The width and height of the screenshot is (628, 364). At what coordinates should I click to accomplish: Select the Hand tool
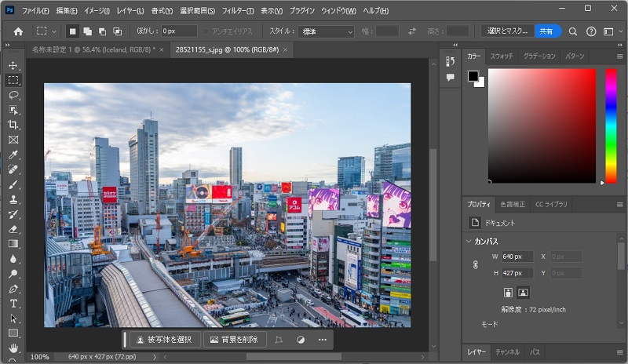13,348
